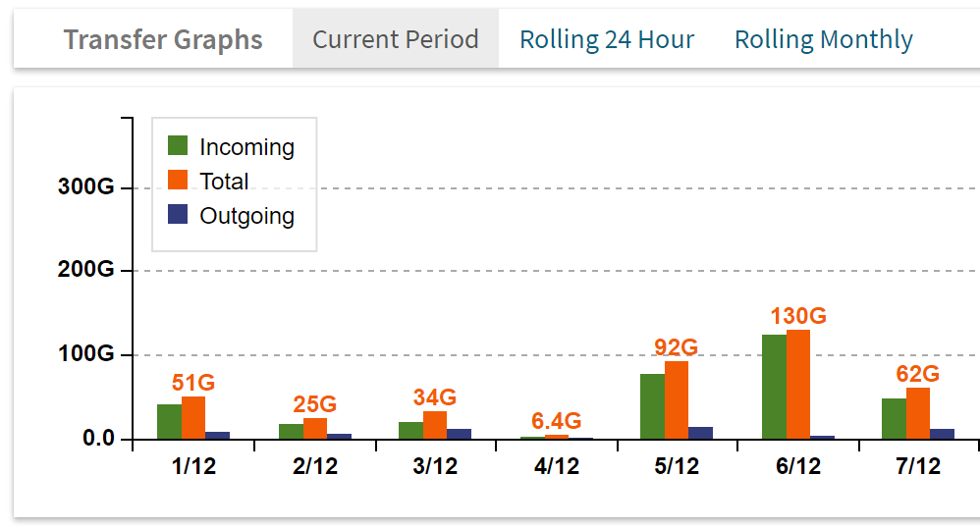980x528 pixels.
Task: Click the 92G value label
Action: pos(676,347)
